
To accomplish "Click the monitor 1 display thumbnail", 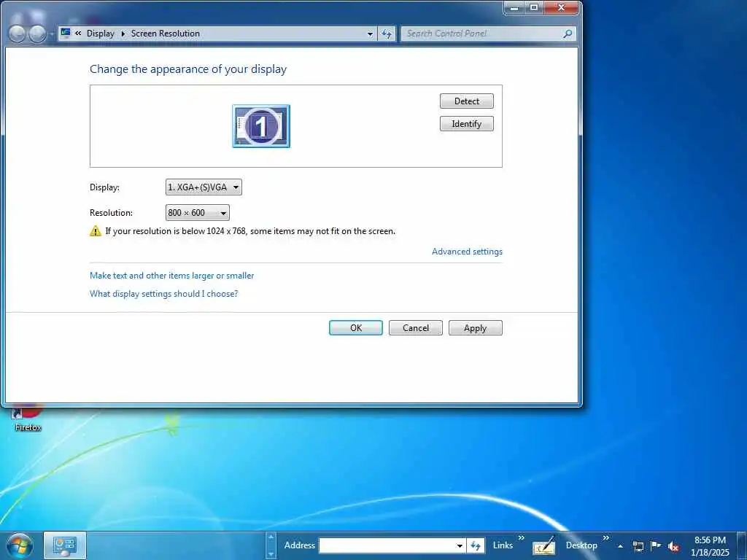I will click(261, 126).
